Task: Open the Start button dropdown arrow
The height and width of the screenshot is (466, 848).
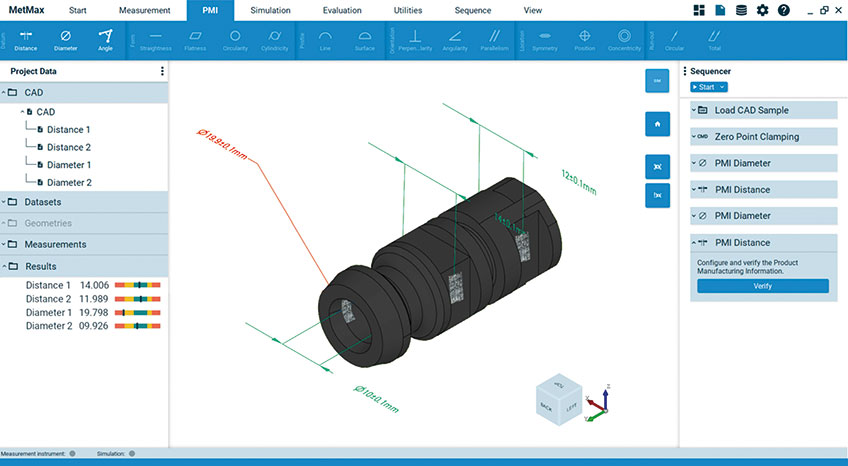Action: pos(722,87)
